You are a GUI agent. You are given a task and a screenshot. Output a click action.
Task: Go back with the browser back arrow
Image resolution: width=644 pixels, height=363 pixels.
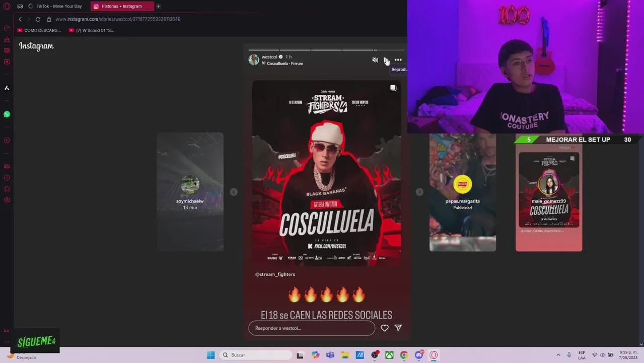(x=20, y=19)
